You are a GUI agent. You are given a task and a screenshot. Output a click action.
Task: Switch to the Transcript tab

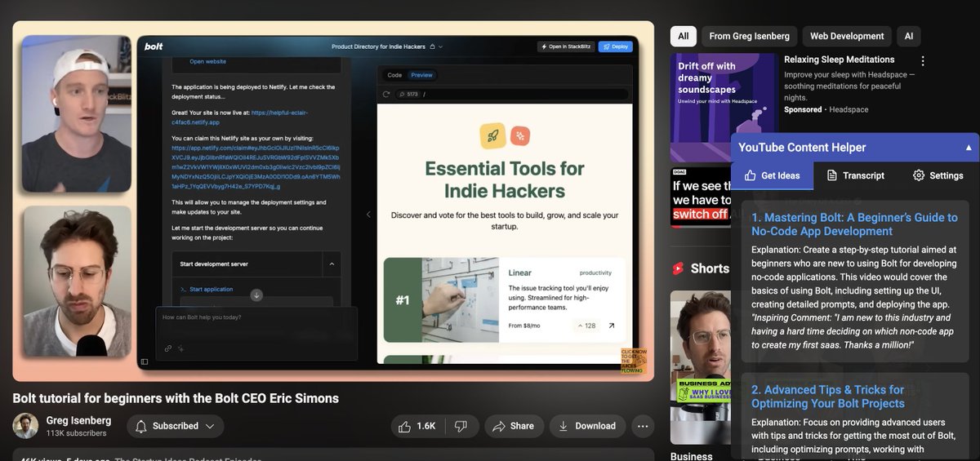tap(855, 175)
